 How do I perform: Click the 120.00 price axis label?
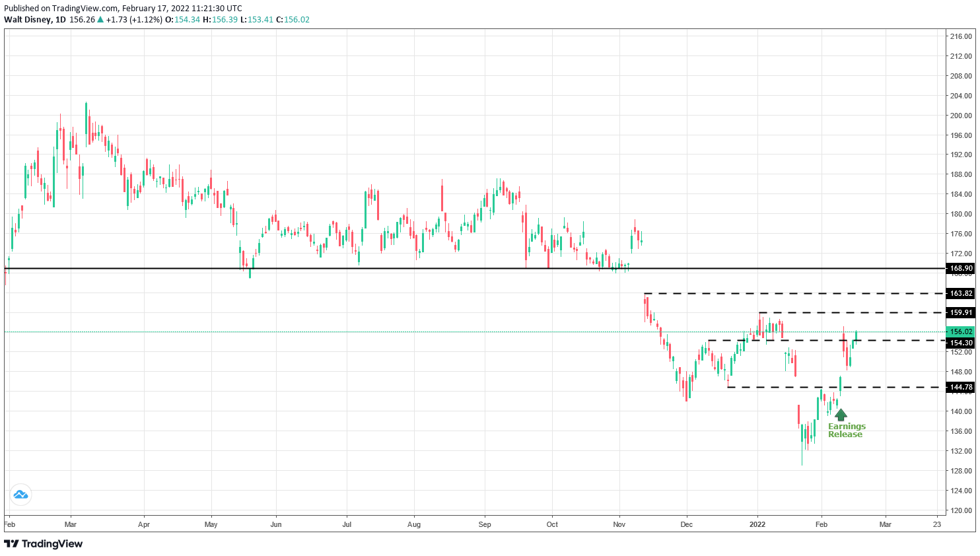tap(961, 510)
